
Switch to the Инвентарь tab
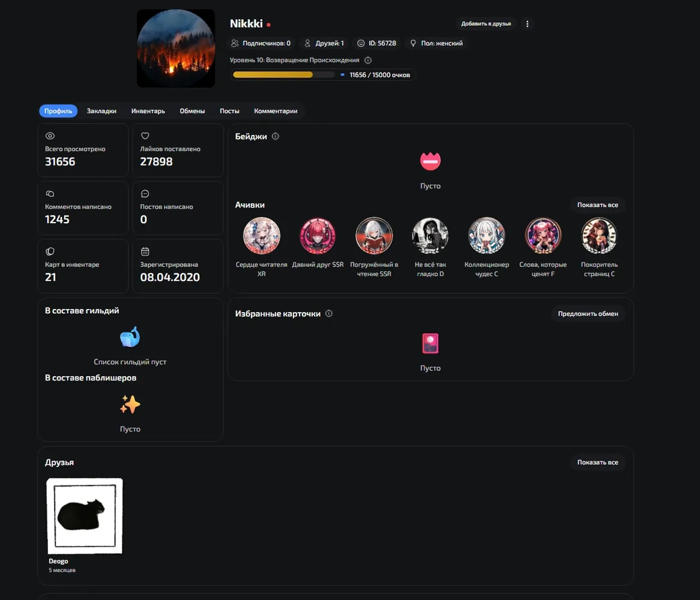[148, 111]
